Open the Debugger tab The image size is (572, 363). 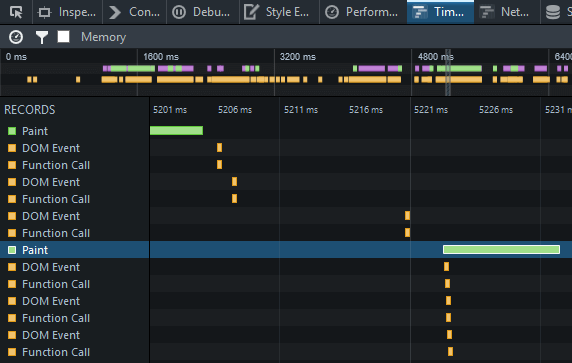pyautogui.click(x=203, y=12)
